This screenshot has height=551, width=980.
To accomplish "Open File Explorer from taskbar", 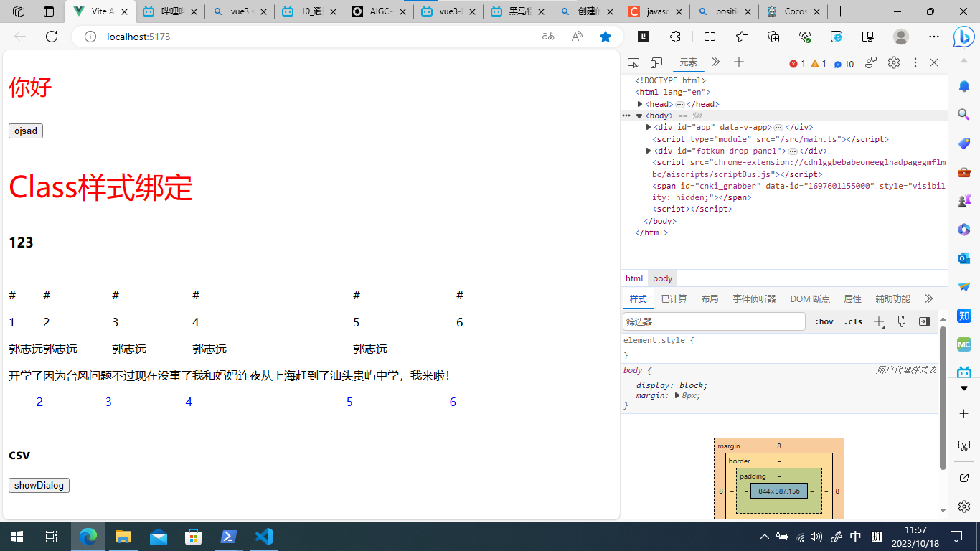I will (x=123, y=537).
